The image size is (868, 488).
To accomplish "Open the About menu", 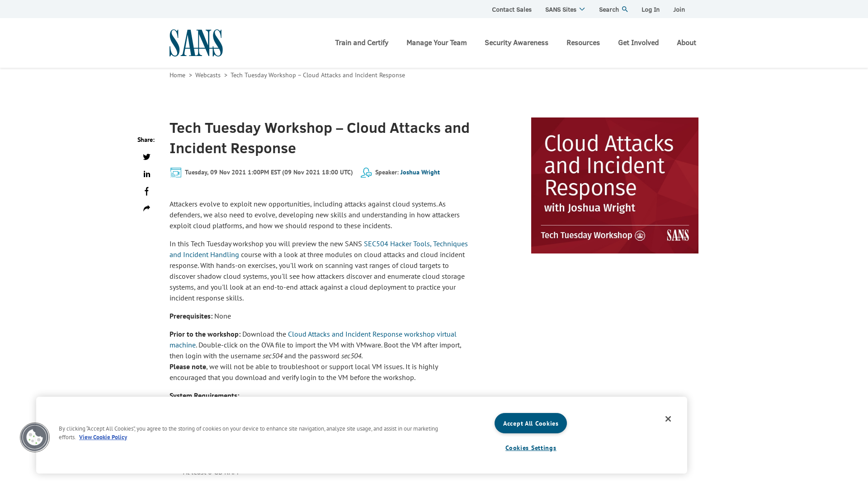I will click(x=686, y=42).
